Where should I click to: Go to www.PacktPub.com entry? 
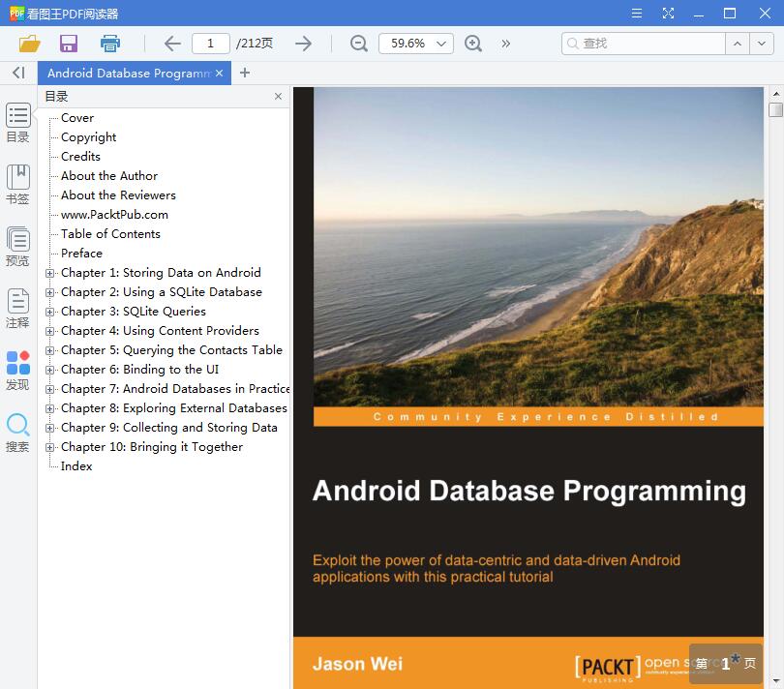tap(114, 215)
